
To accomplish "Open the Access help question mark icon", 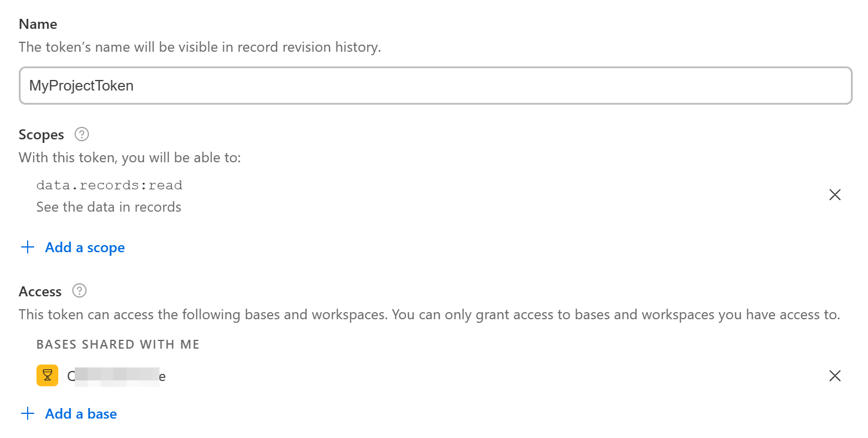I will tap(79, 291).
